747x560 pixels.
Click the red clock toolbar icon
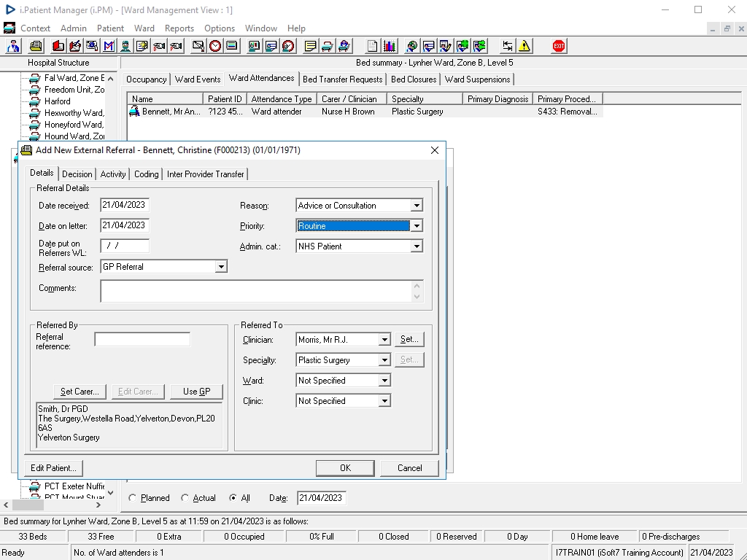point(215,46)
